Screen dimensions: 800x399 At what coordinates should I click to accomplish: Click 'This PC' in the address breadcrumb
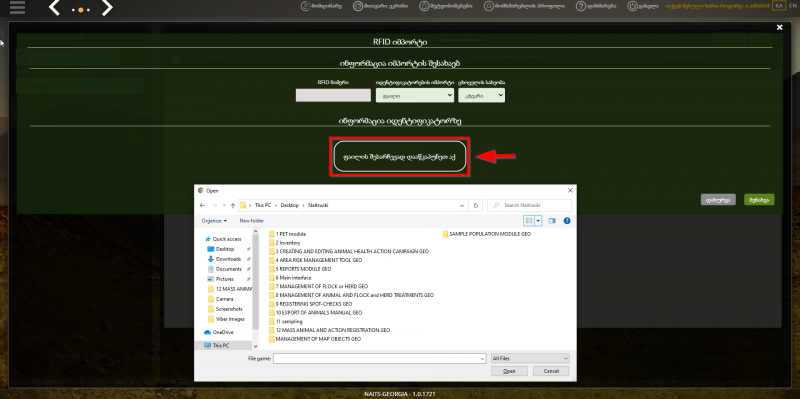point(263,205)
